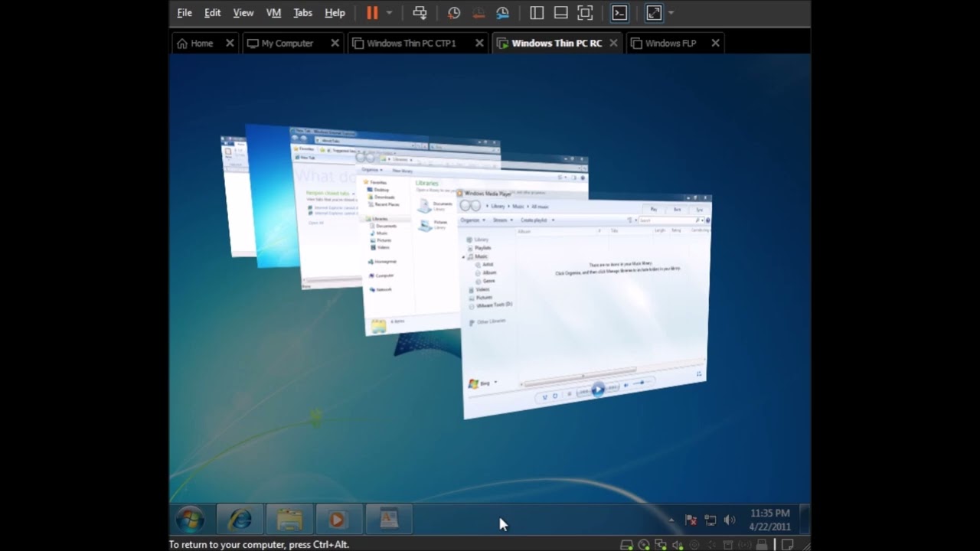Image resolution: width=980 pixels, height=551 pixels.
Task: Collapse the Music node in Media Player
Action: [464, 257]
